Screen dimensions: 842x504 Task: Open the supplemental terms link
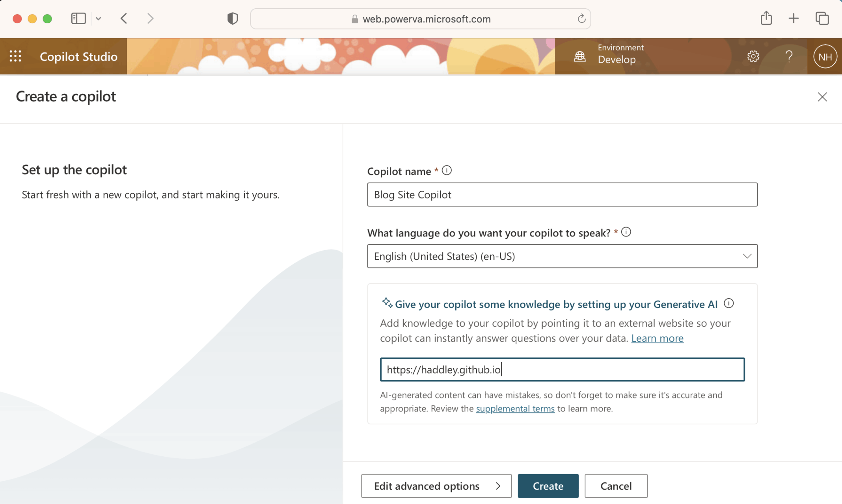515,408
